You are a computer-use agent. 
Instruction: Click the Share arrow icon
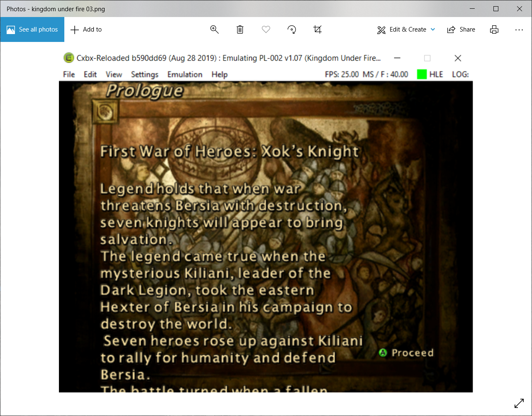[x=451, y=29]
